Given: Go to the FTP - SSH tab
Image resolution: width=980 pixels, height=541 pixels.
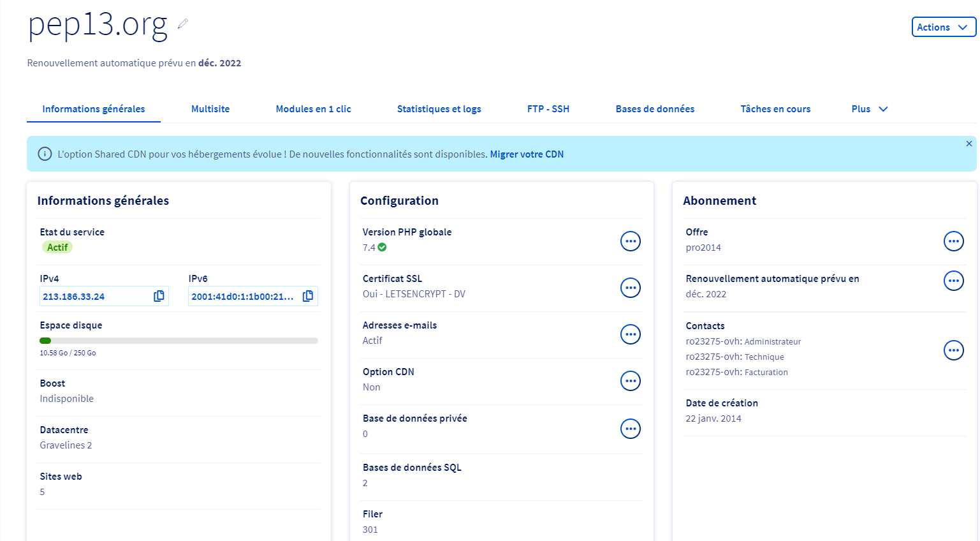Looking at the screenshot, I should point(548,109).
